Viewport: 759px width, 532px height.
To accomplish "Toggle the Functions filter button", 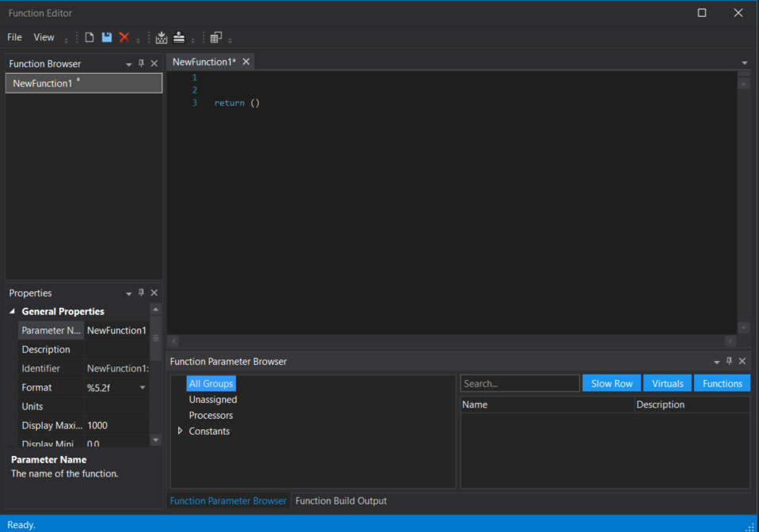I will click(x=722, y=382).
